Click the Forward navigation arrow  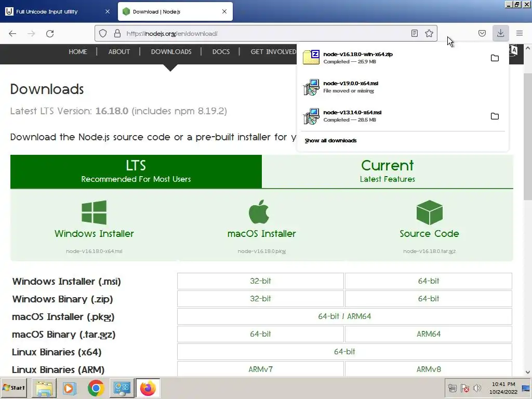coord(31,34)
